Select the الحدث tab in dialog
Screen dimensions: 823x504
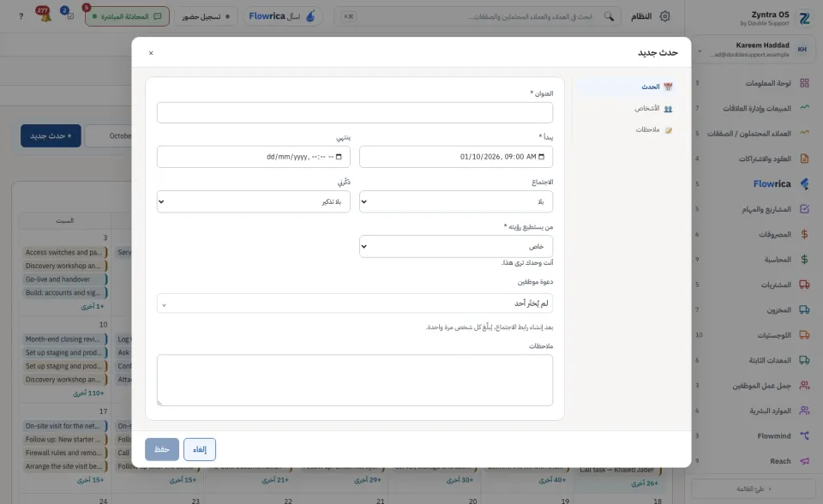(x=625, y=87)
